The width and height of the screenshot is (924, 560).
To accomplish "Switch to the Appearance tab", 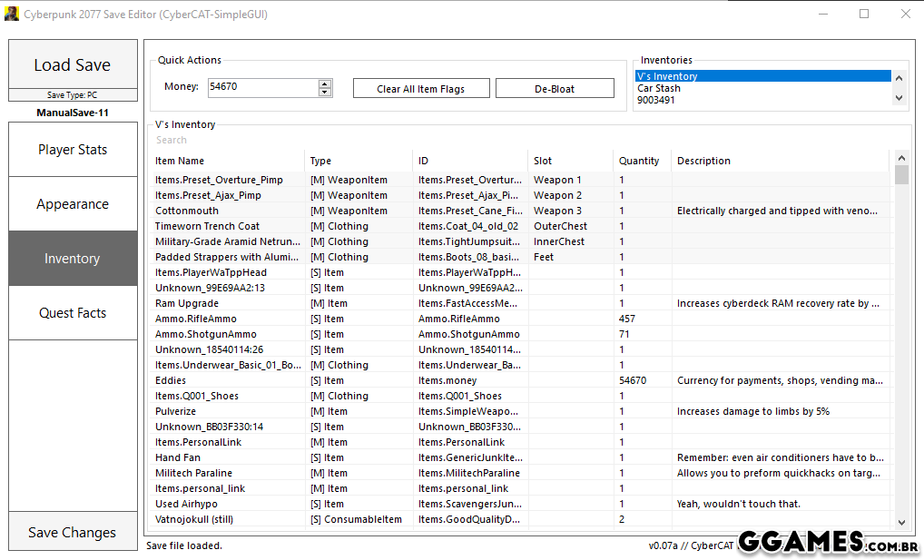I will (73, 204).
